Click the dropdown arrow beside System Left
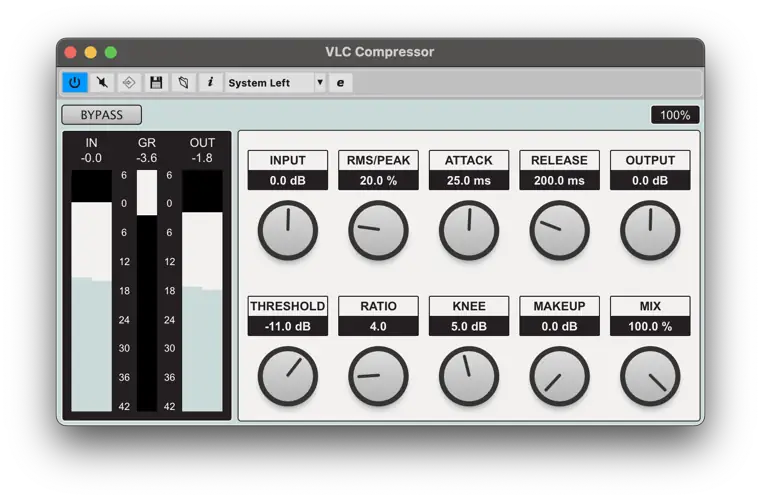The width and height of the screenshot is (761, 500). pos(320,82)
